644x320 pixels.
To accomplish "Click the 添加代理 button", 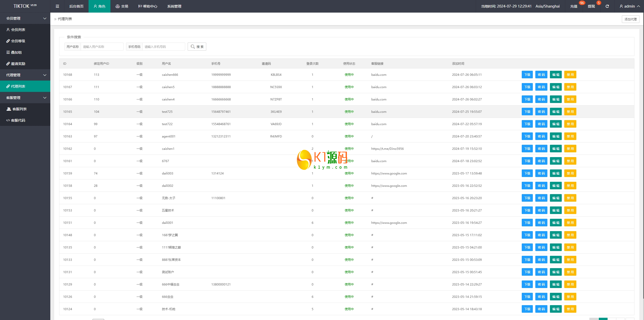I will pos(630,19).
